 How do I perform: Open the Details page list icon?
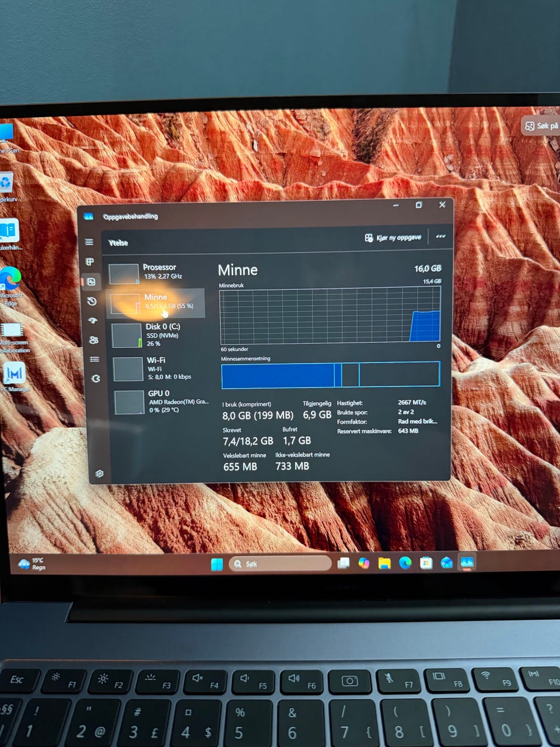coord(94,359)
